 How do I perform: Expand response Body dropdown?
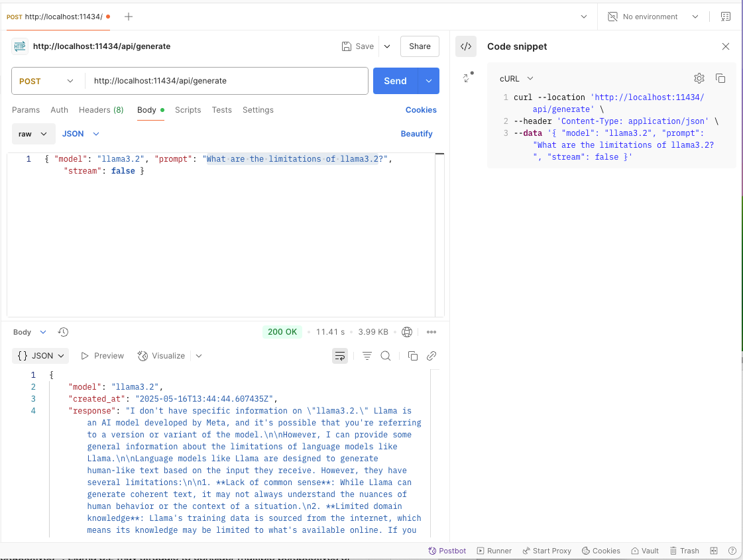[29, 332]
